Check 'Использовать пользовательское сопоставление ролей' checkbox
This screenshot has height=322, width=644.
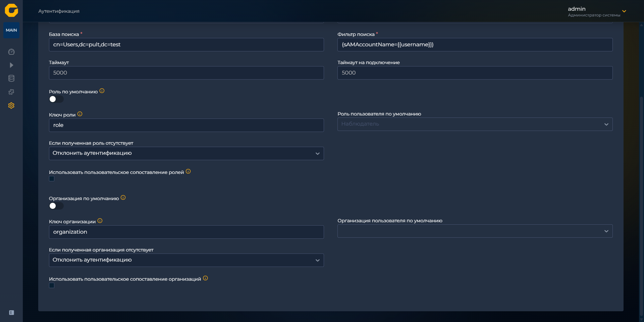point(52,179)
